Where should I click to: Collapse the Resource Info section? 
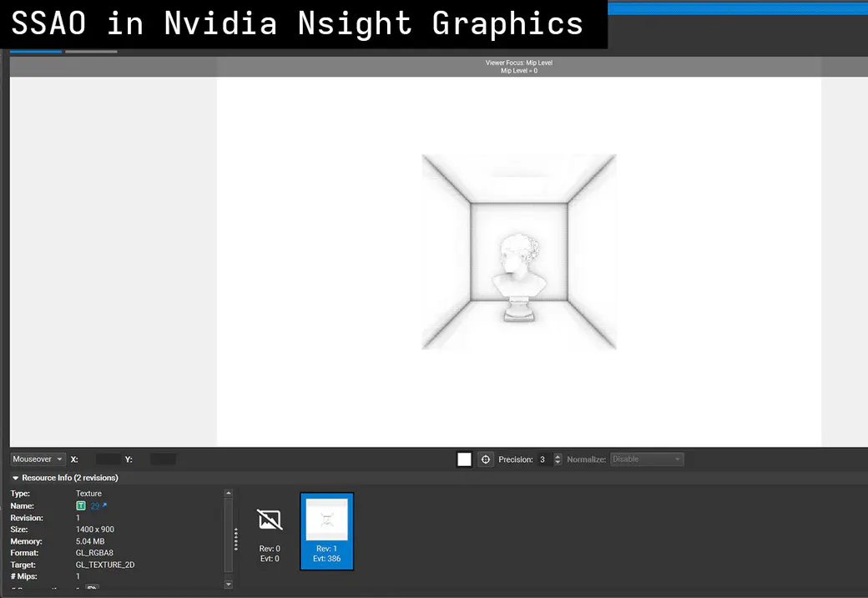click(x=16, y=478)
